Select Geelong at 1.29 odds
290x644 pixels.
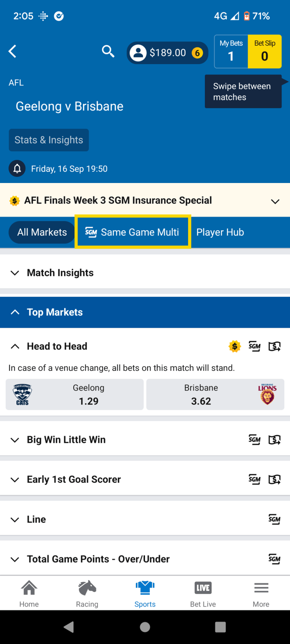tap(75, 395)
